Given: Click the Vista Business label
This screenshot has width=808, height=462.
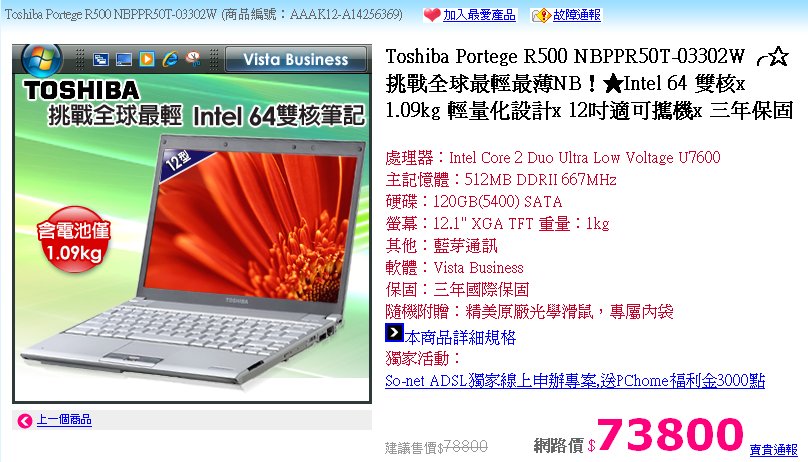Looking at the screenshot, I should tap(296, 59).
